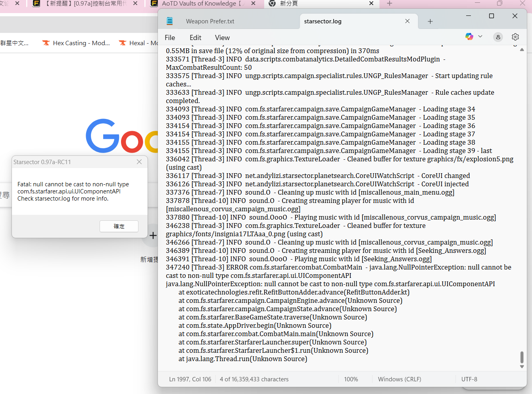532x394 pixels.
Task: Click the forum favicon on the AoTD tab
Action: point(153,4)
